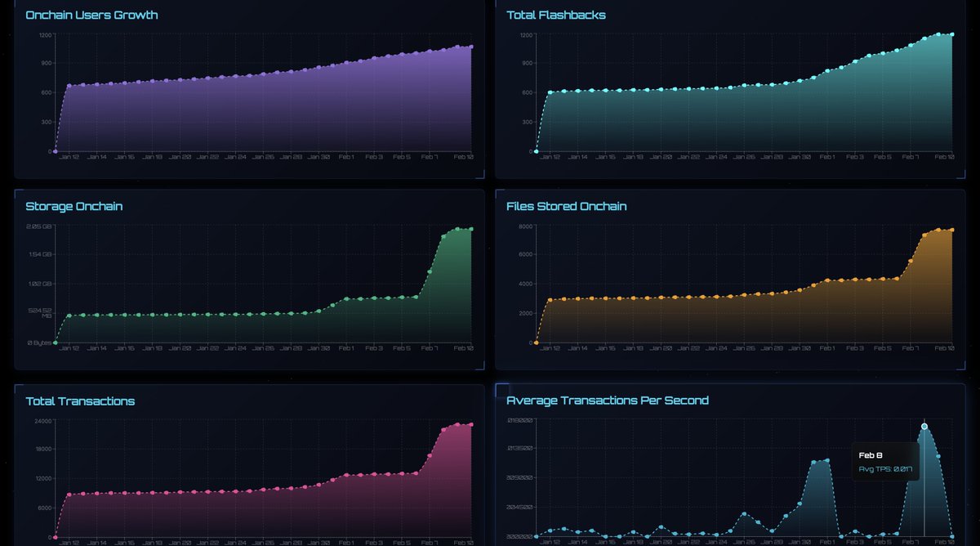Click the 0.013500 axis label in TPS chart

pos(520,450)
